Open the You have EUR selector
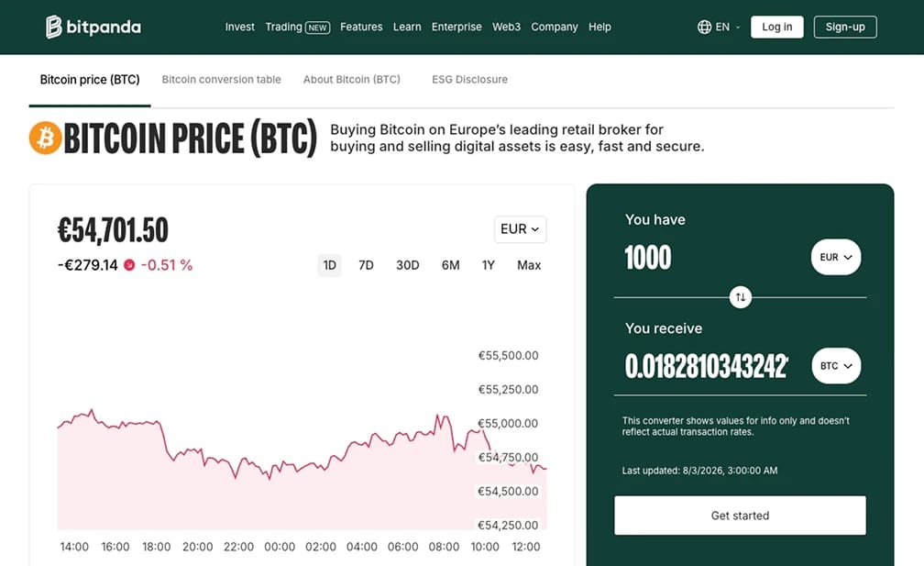This screenshot has width=924, height=566. [836, 257]
